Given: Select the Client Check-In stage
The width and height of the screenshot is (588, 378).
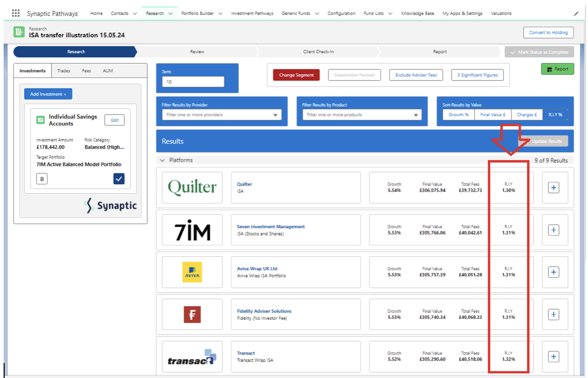Looking at the screenshot, I should coord(318,52).
